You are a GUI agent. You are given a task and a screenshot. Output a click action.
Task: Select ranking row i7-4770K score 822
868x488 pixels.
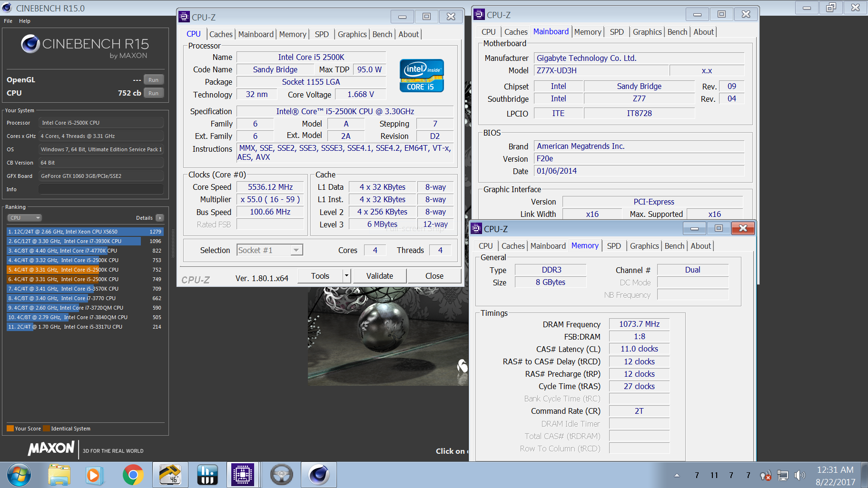coord(85,251)
